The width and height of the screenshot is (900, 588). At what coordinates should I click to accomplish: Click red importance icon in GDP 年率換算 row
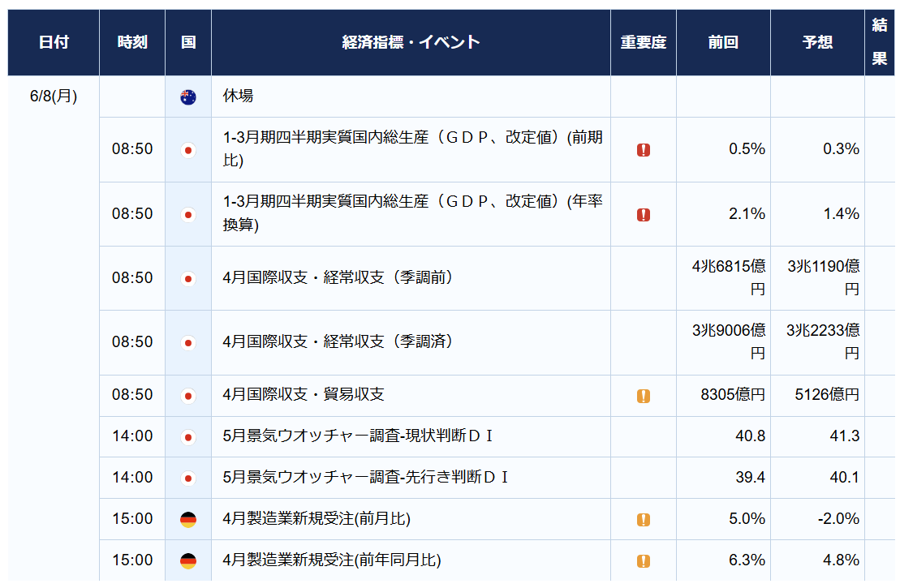click(644, 215)
